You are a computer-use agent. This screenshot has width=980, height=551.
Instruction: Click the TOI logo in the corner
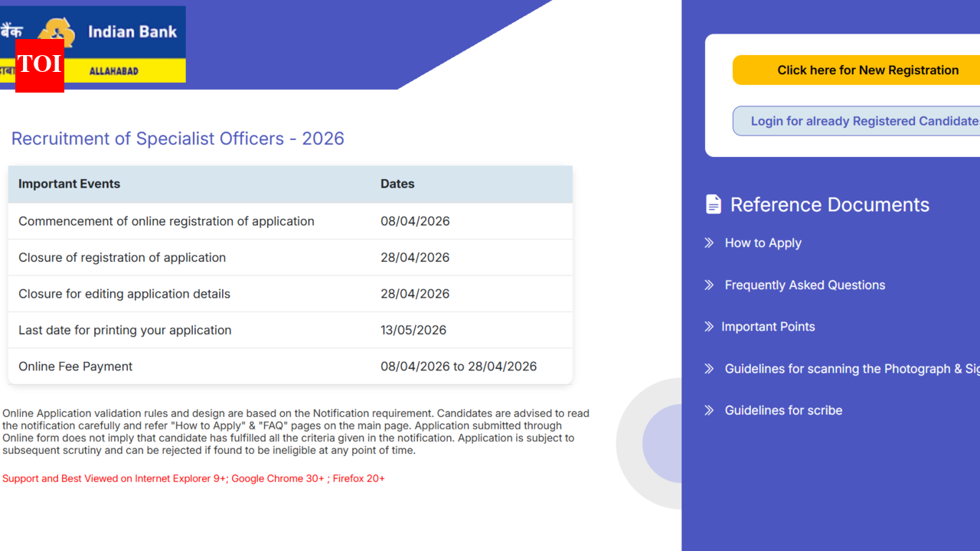(x=38, y=67)
